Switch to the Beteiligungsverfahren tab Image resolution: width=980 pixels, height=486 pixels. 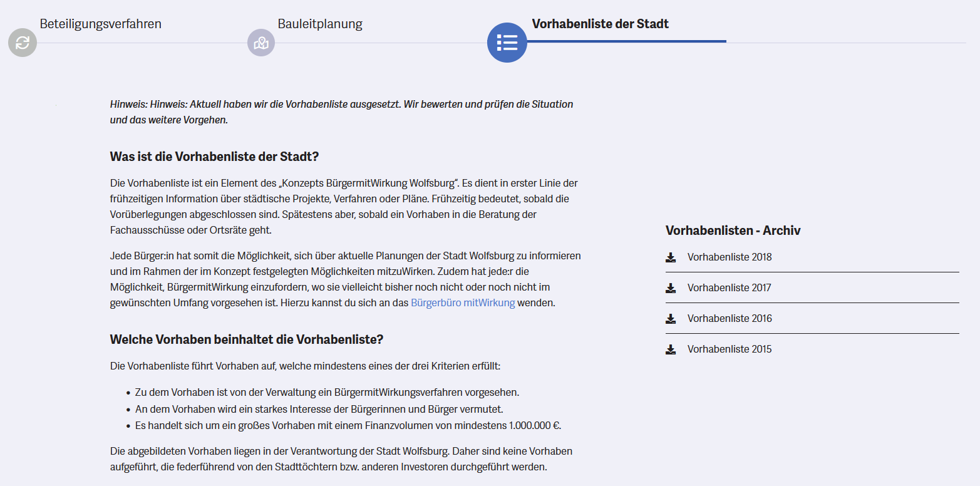[100, 24]
